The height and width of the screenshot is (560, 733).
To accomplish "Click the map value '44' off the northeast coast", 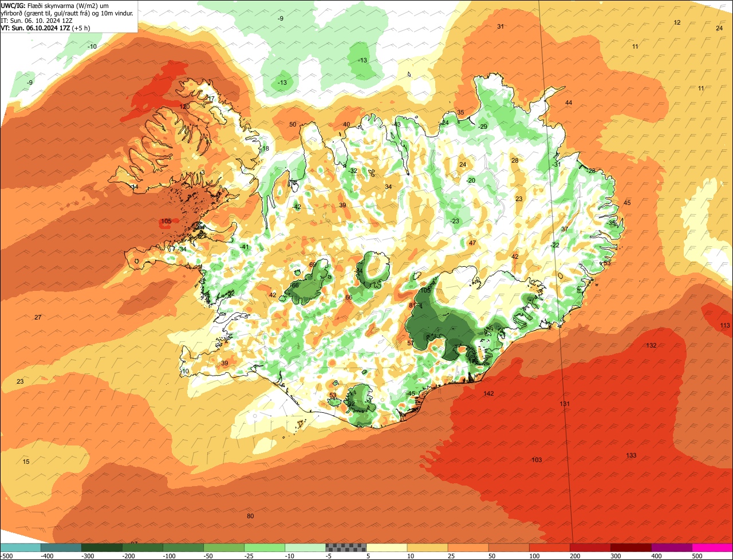I will coord(569,102).
